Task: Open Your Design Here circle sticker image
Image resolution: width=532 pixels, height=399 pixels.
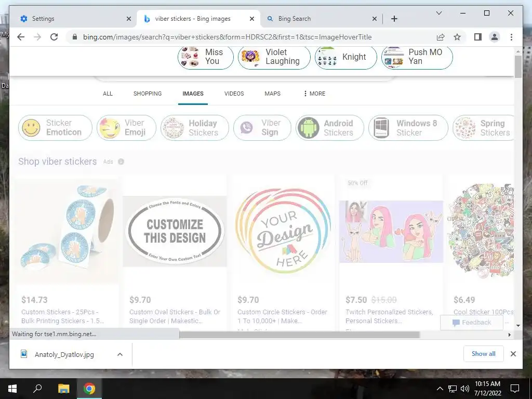Action: 283,231
